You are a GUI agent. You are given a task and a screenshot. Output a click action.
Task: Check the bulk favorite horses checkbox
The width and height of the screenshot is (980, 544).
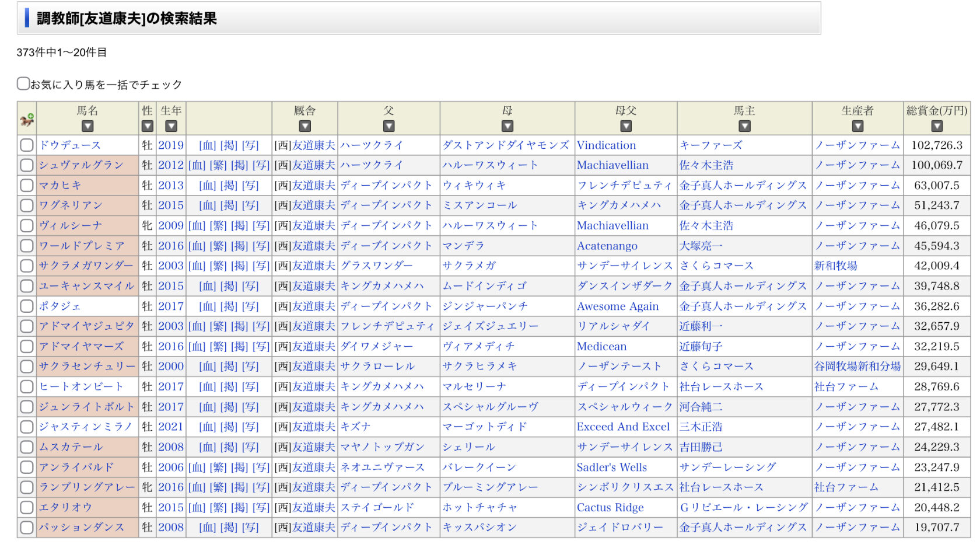pos(23,84)
